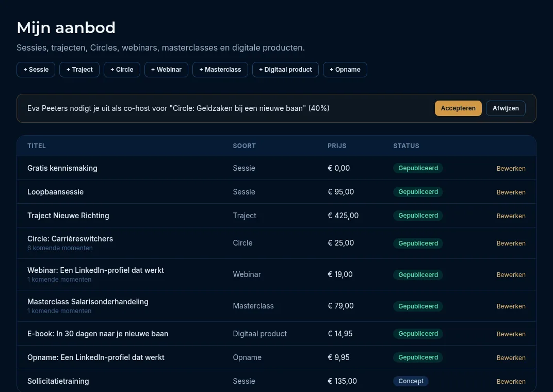The image size is (553, 392).
Task: Click Bewerken for Circle: Carrièreswitchers
Action: [511, 243]
